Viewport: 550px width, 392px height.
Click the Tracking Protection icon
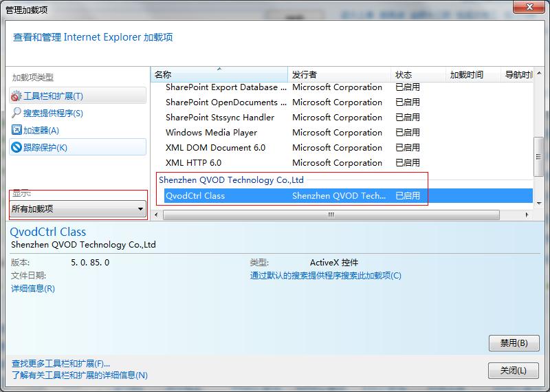(16, 147)
